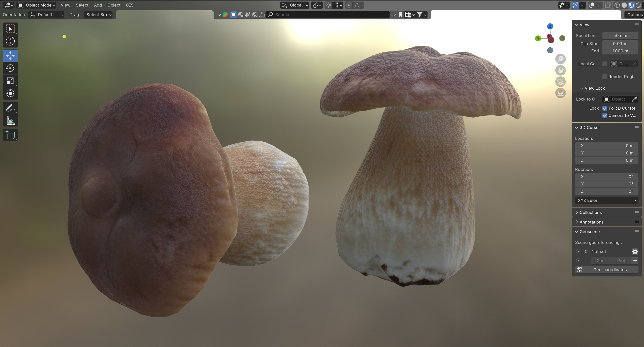Switch perspective/orthographic with grid icon

pos(560,93)
